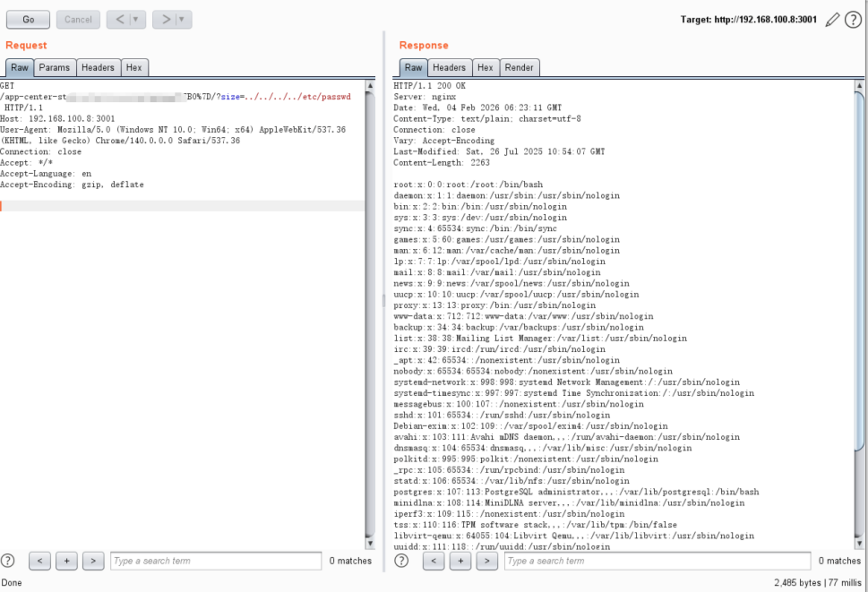
Task: Select the request Hex tab
Action: click(133, 67)
